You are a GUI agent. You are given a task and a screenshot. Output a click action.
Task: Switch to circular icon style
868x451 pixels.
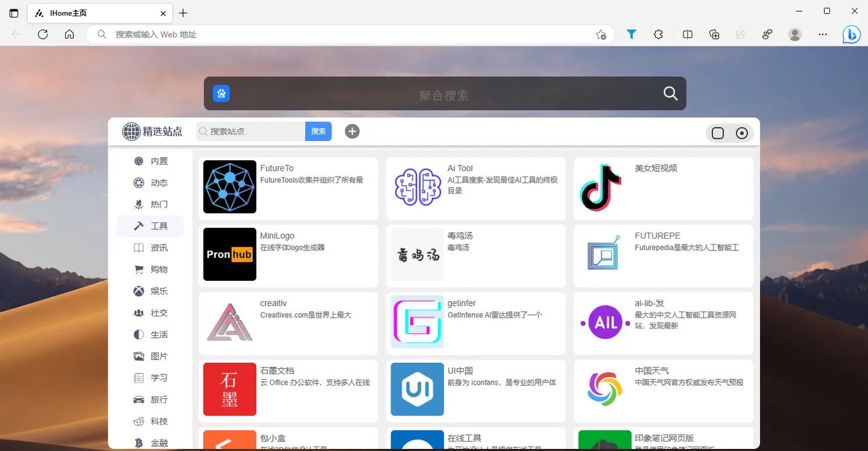tap(742, 133)
